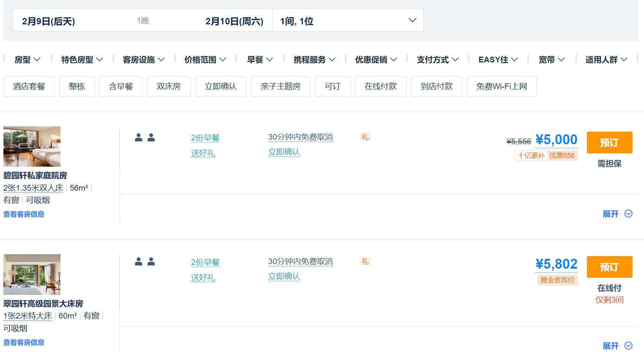Open the rooms and guests selector arrow

click(412, 21)
